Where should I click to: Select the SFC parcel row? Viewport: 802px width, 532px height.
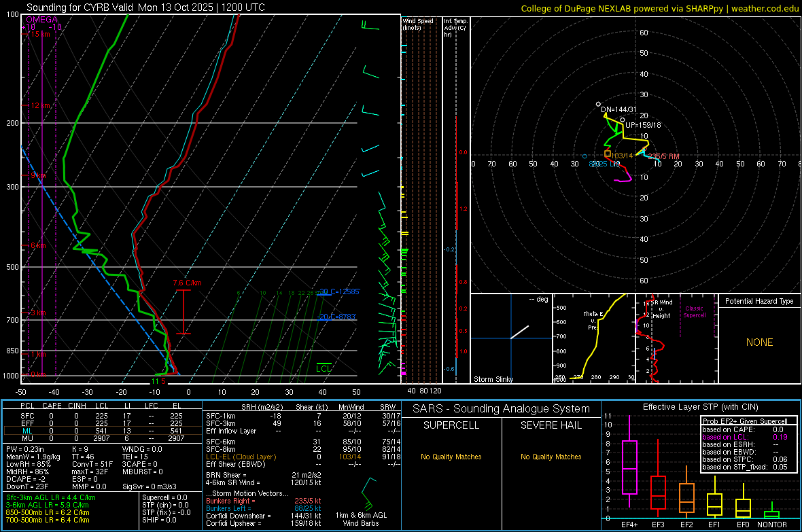[103, 416]
